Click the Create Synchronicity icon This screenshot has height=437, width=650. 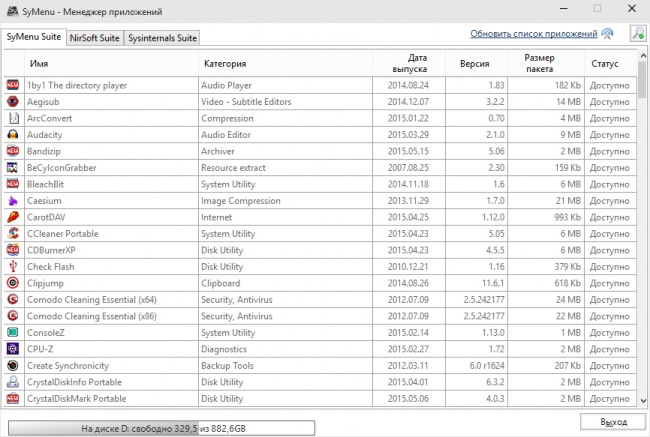pyautogui.click(x=13, y=365)
